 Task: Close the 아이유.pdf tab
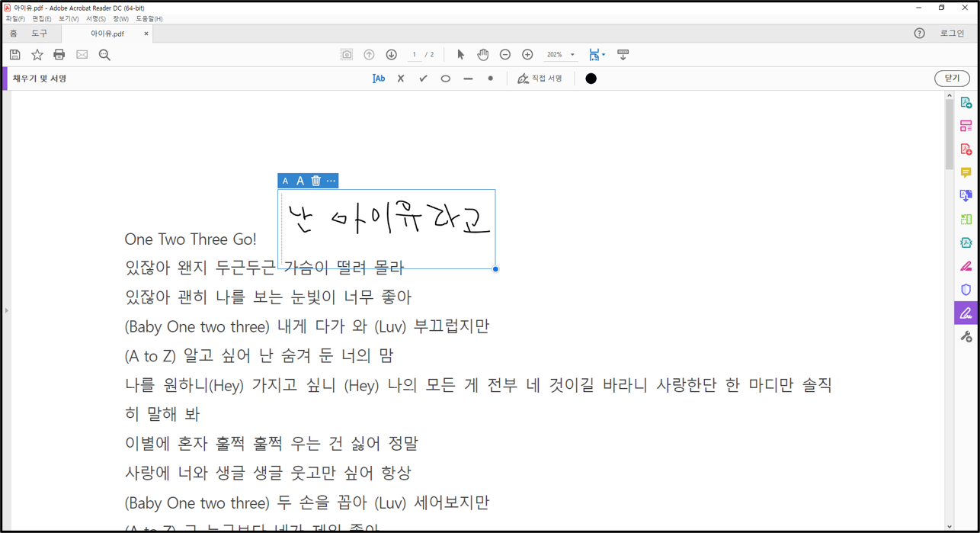(146, 34)
